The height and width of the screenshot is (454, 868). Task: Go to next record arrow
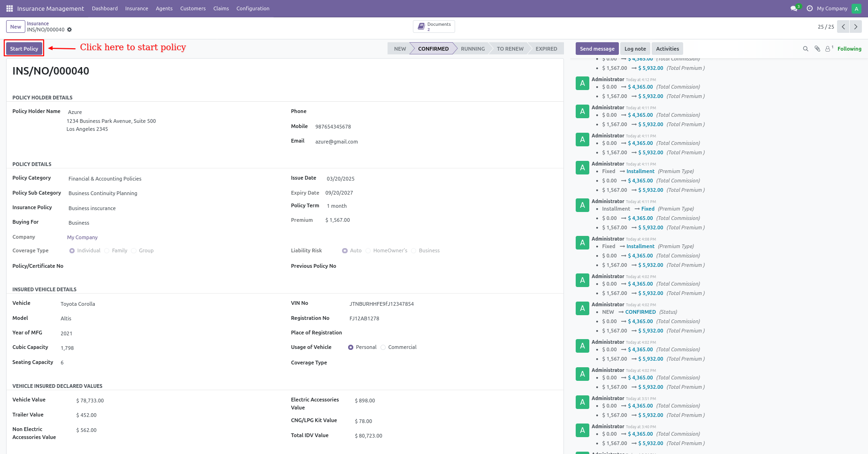[856, 27]
